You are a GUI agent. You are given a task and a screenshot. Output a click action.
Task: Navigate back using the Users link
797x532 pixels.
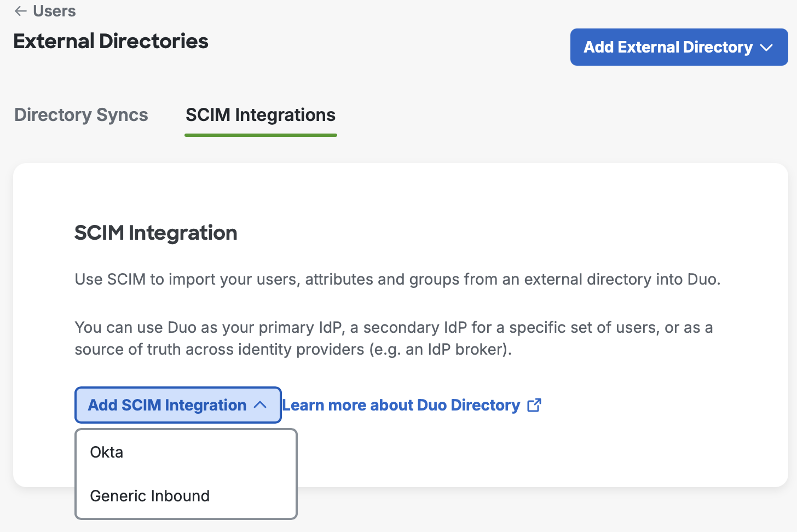coord(54,11)
